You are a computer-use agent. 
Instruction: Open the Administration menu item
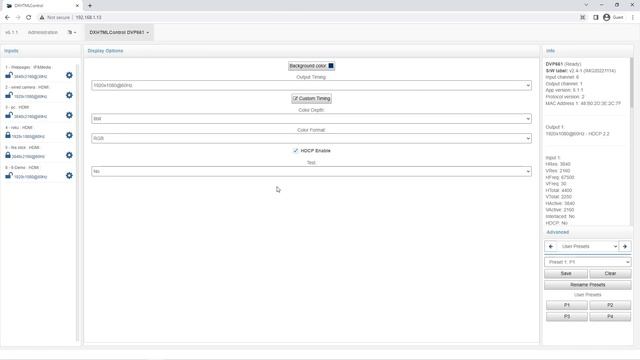click(x=43, y=32)
